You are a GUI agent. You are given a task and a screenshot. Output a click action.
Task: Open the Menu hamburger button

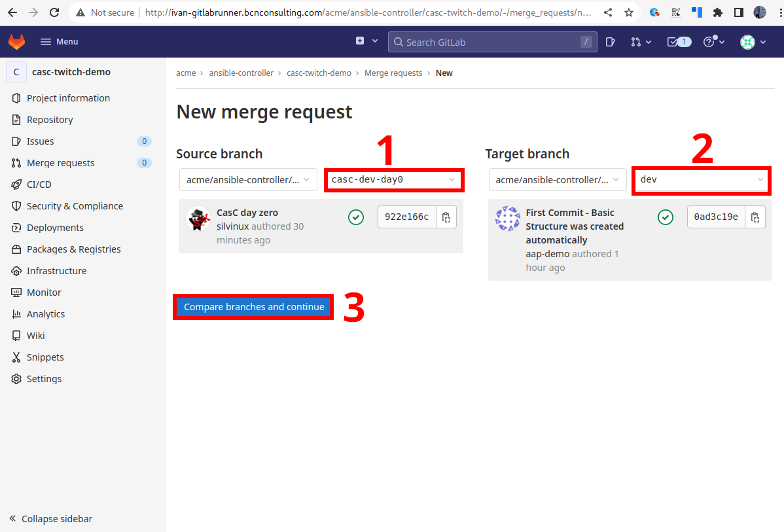59,41
